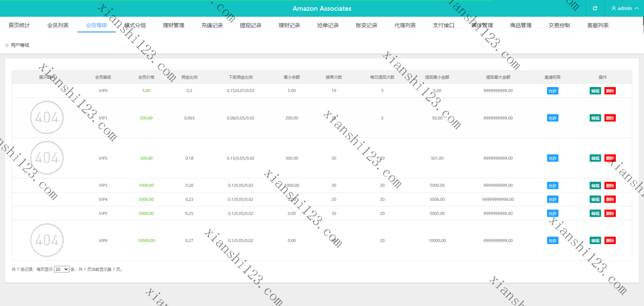644x306 pixels.
Task: Toggle the 允许 invite permission for VIP0
Action: coord(553,91)
